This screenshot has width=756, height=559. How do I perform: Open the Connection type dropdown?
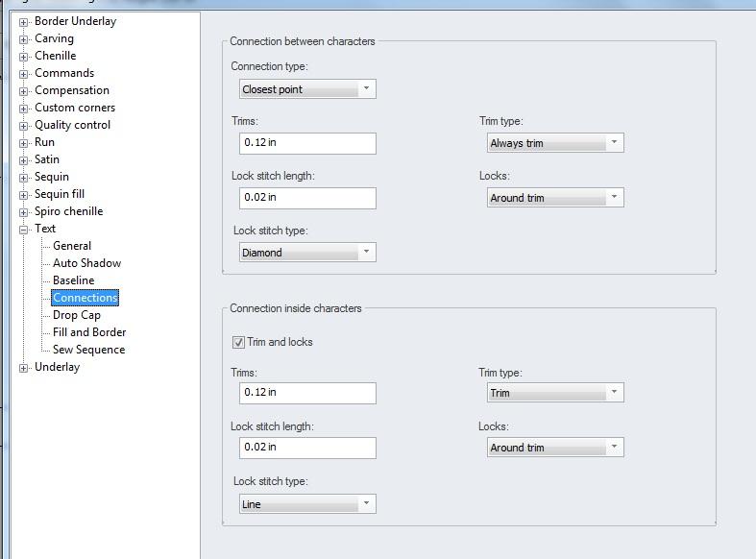(x=306, y=89)
